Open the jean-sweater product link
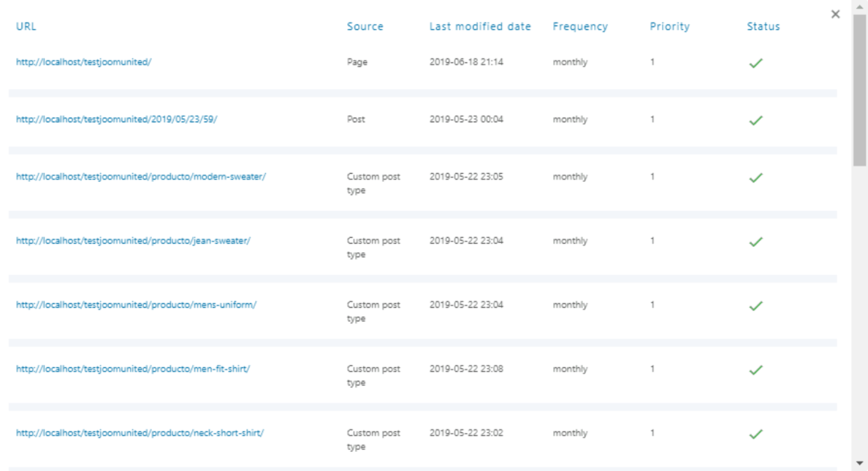This screenshot has width=868, height=471. tap(133, 240)
